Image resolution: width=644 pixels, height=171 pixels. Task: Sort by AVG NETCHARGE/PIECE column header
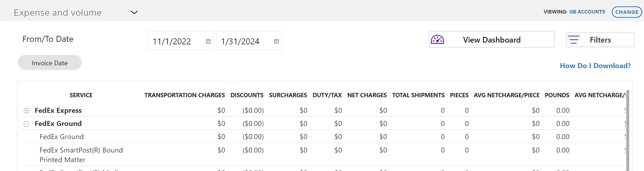507,95
